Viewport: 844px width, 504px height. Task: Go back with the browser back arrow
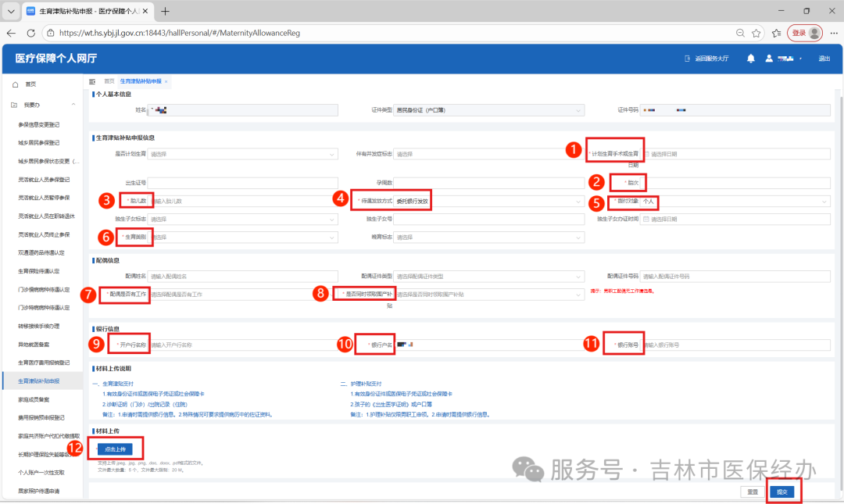pos(11,33)
